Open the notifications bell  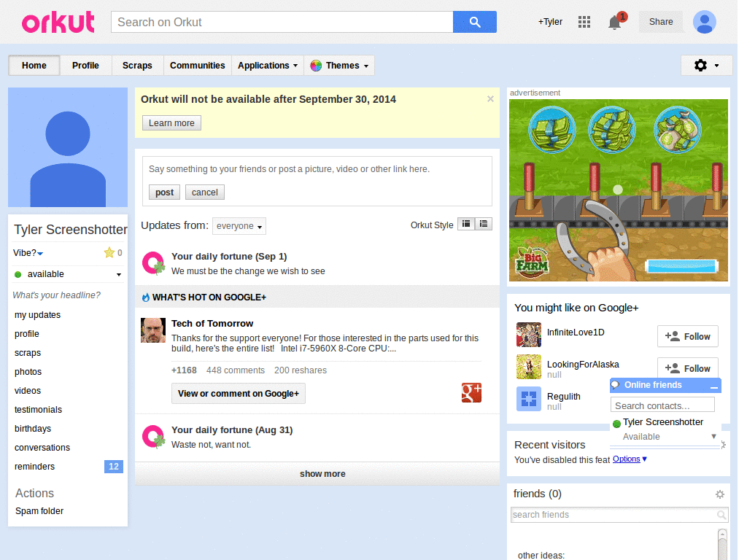(615, 23)
